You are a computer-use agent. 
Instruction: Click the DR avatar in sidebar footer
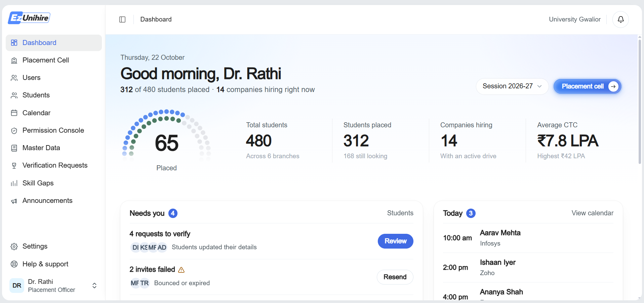point(17,286)
